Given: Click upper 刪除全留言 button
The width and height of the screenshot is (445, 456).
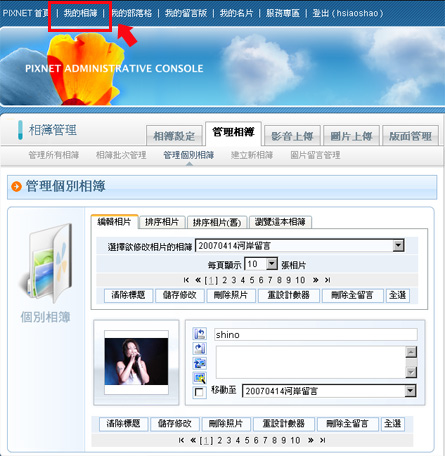Looking at the screenshot, I should pos(352,295).
